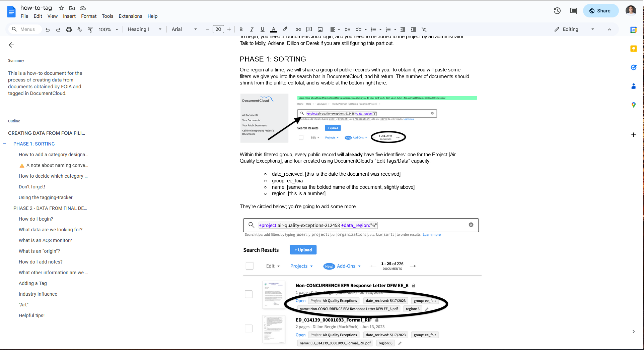Activate the paint format tool

point(90,30)
